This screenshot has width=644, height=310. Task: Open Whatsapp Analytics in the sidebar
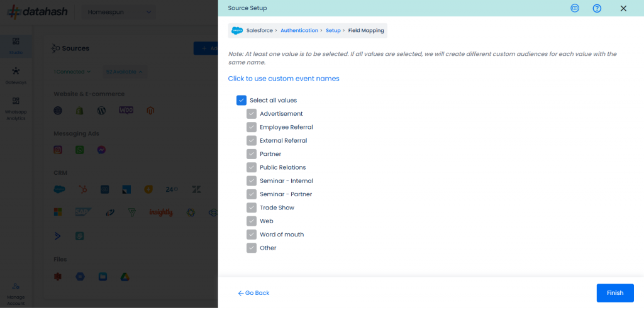(16, 109)
